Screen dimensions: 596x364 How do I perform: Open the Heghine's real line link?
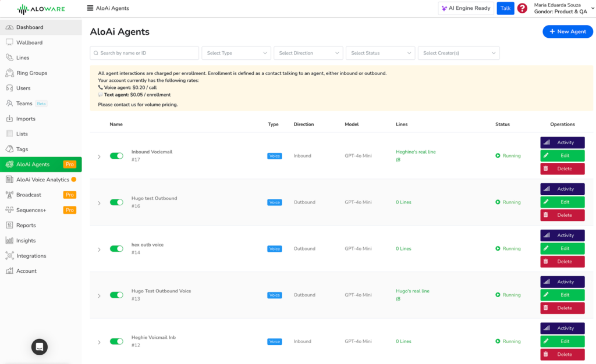(416, 156)
